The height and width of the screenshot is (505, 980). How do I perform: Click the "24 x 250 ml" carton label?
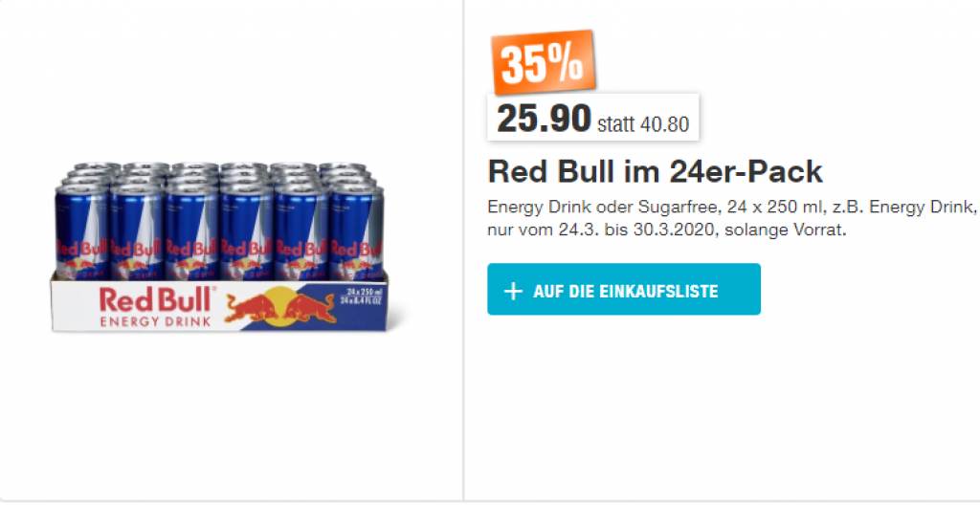364,293
